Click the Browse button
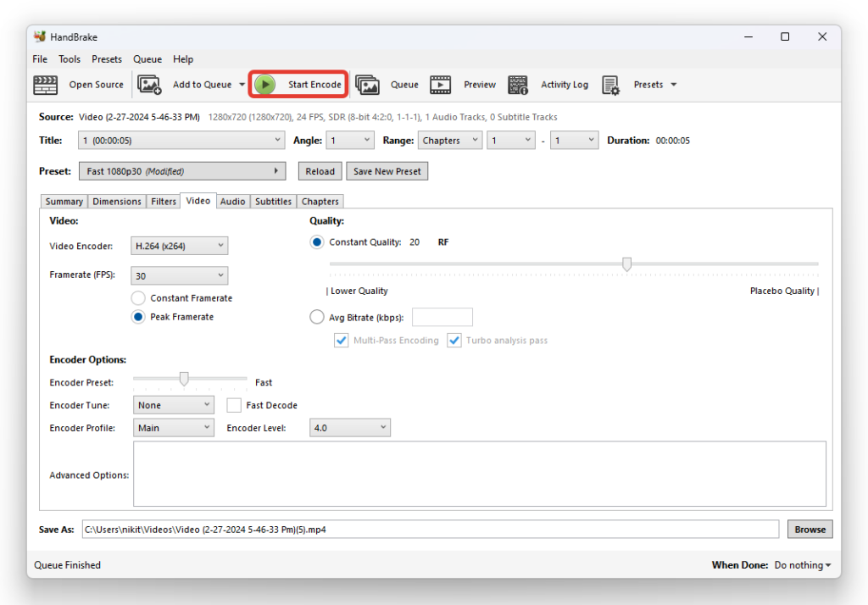 [810, 530]
